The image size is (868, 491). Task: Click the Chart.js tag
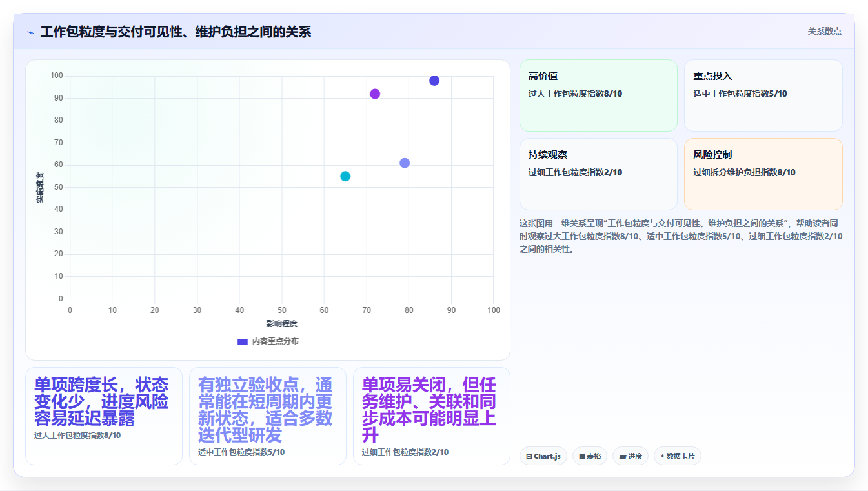[543, 456]
